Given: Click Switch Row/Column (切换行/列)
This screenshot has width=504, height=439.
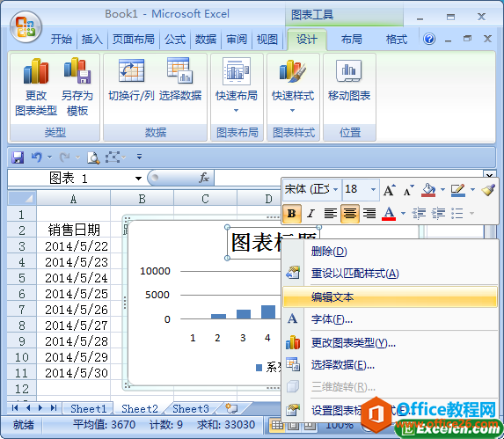Looking at the screenshot, I should (131, 79).
